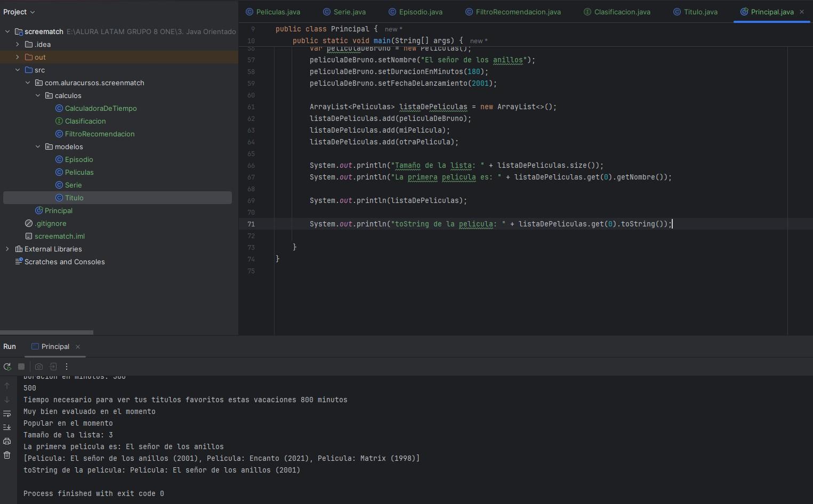Click the setDuracionEnMinutos(180) code line
Screen dimensions: 813x504
[399, 71]
